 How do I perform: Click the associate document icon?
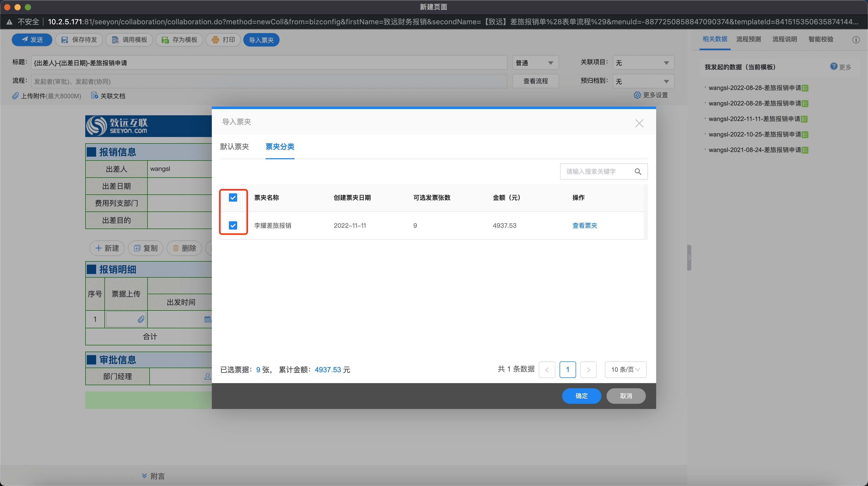94,96
